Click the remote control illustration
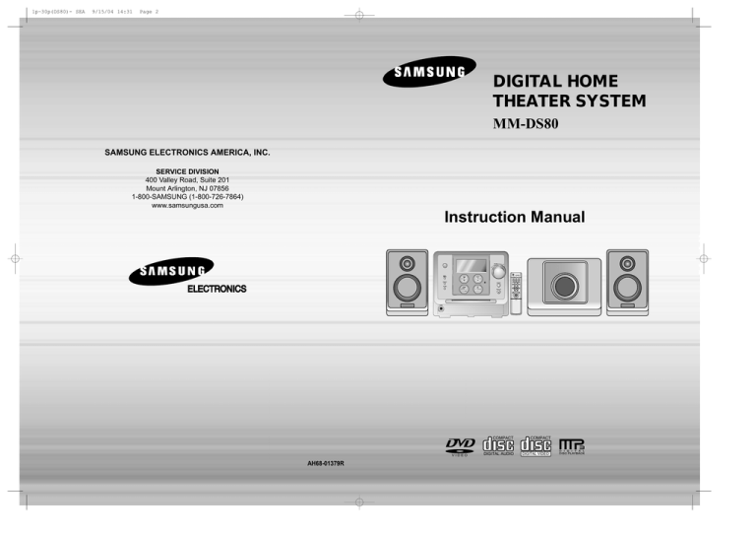Image resolution: width=756 pixels, height=535 pixels. pyautogui.click(x=516, y=294)
